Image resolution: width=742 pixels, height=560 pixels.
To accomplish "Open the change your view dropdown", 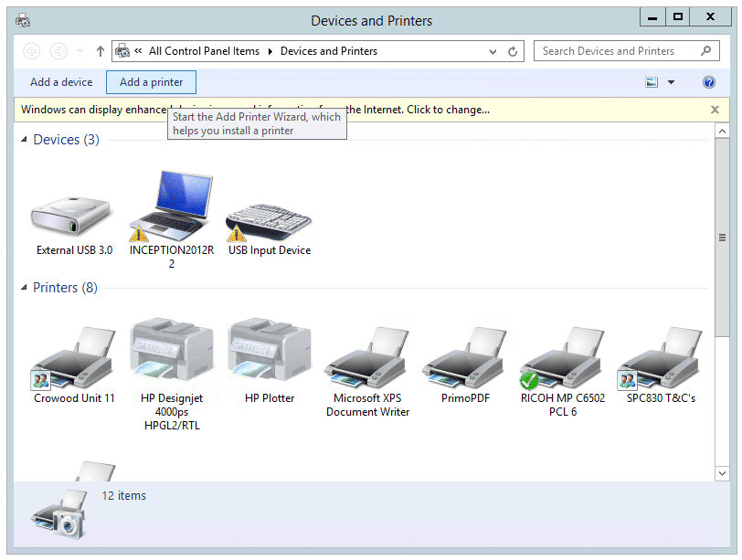I will (670, 82).
